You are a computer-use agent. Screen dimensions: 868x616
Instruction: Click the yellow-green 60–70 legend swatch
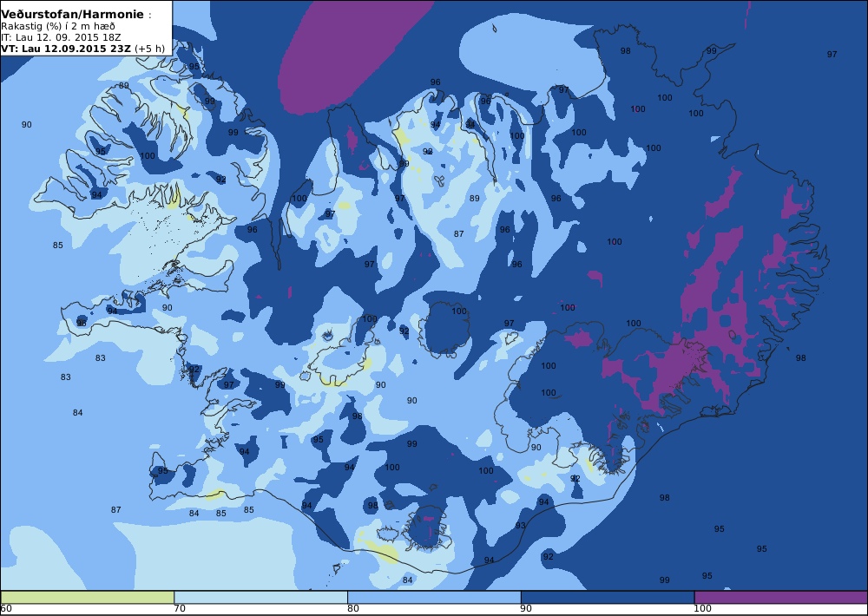[88, 597]
